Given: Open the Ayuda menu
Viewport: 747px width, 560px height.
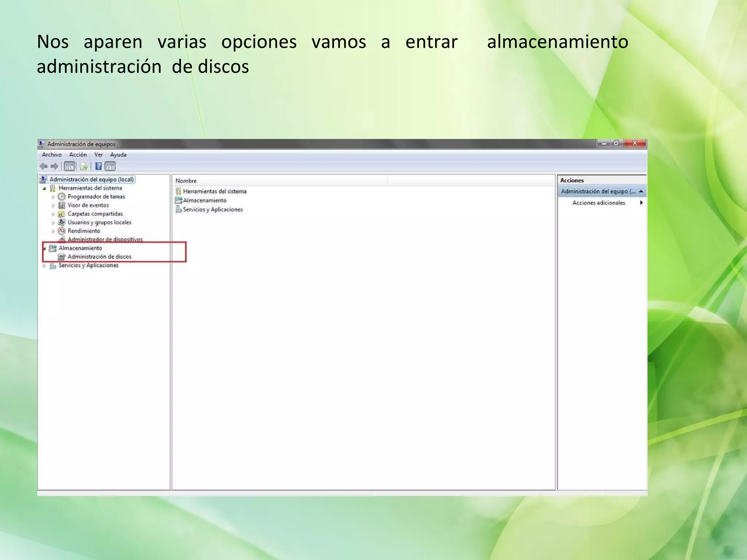Looking at the screenshot, I should tap(118, 155).
